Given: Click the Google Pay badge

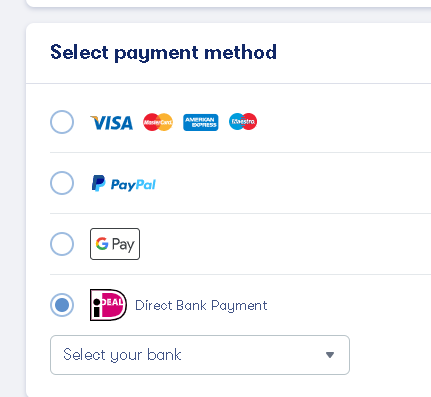Looking at the screenshot, I should (115, 244).
